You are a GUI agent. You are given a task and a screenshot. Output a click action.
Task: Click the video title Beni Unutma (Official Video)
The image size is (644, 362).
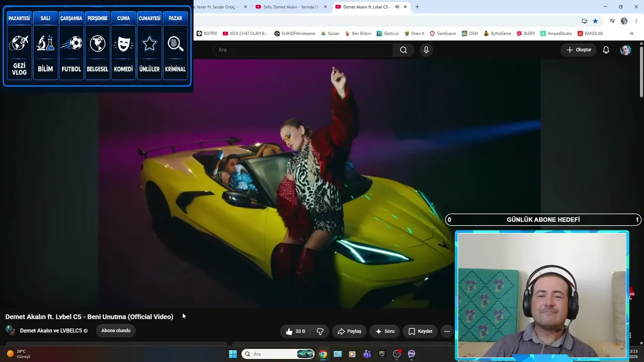(89, 317)
